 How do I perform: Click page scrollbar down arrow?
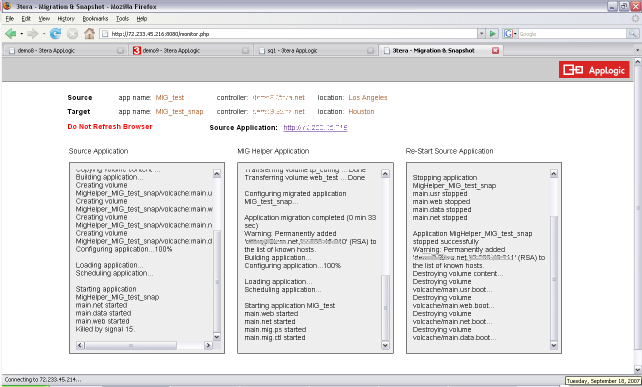point(637,369)
